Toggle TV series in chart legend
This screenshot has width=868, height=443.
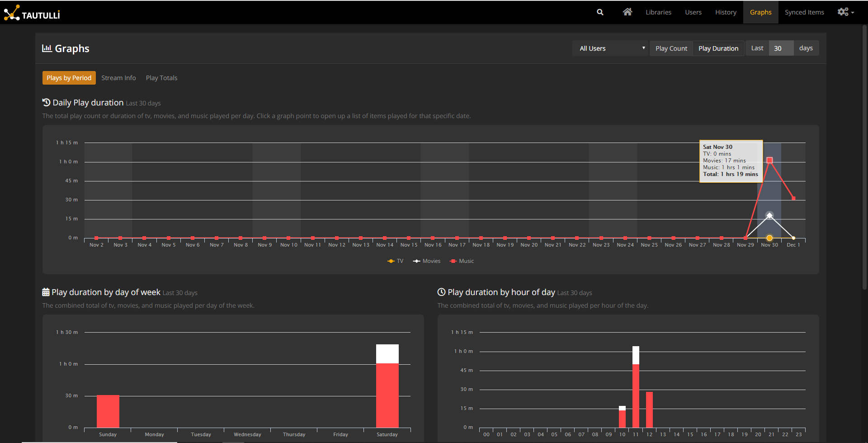[x=396, y=261]
